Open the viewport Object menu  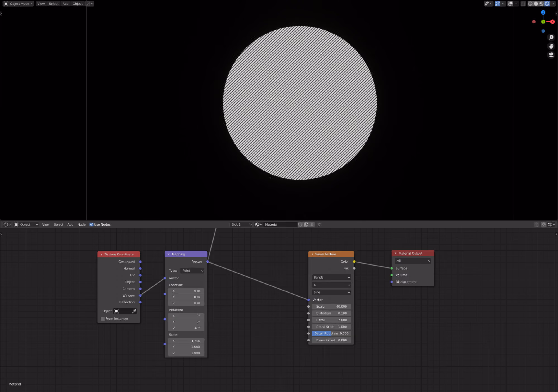coord(78,4)
